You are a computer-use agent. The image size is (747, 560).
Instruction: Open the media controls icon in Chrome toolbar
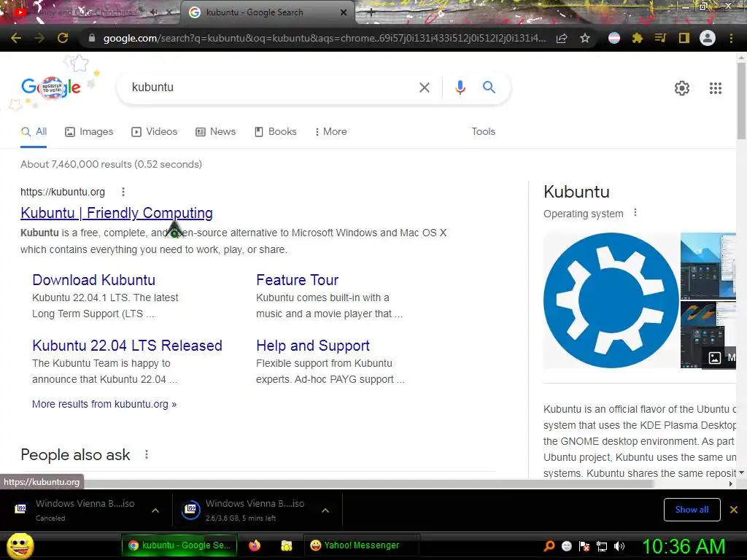coord(660,38)
